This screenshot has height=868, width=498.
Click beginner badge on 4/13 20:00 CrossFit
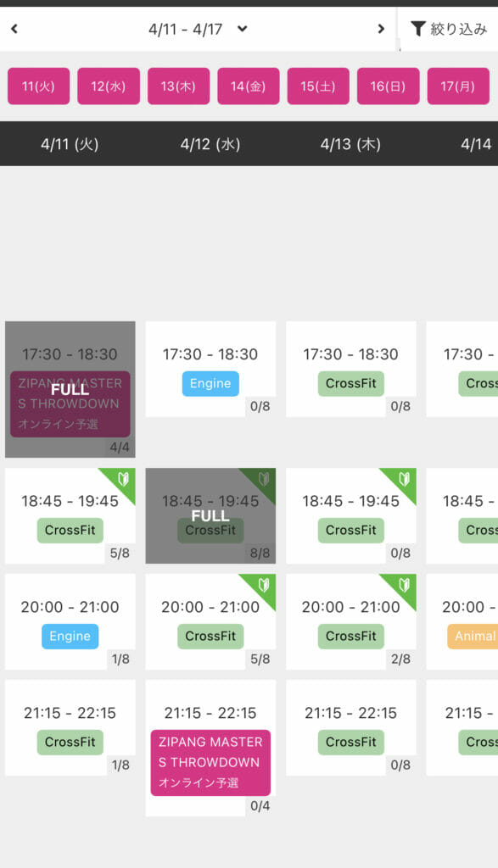[404, 585]
